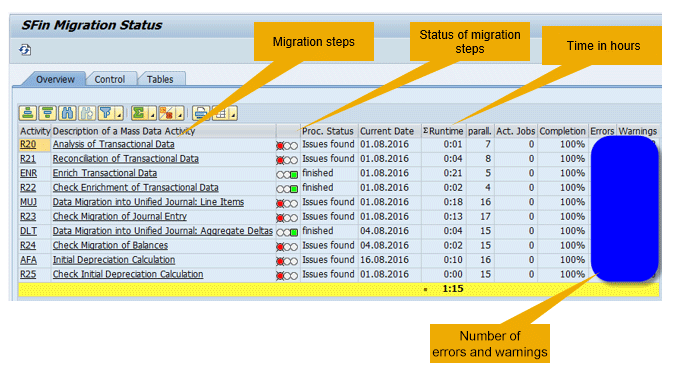Switch to the Control tab

tap(110, 79)
